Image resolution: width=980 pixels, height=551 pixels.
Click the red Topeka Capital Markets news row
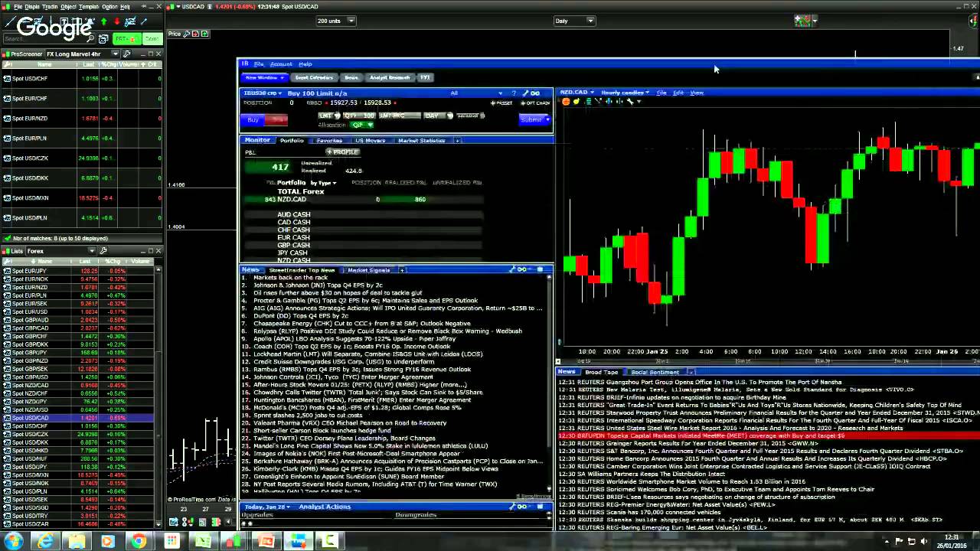[769, 435]
